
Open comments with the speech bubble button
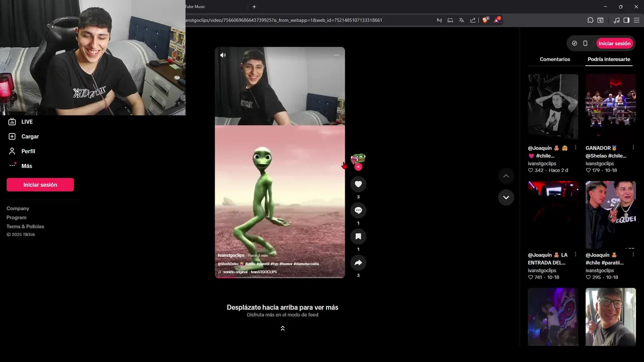[x=358, y=211]
